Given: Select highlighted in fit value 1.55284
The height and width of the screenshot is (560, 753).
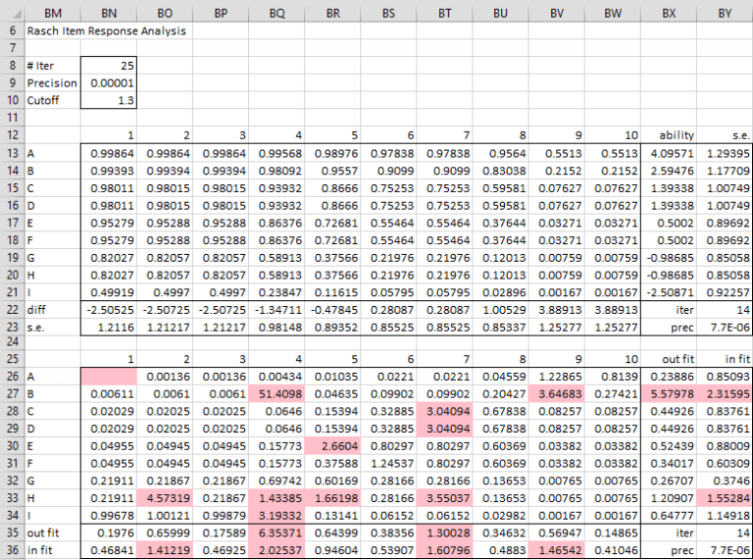Looking at the screenshot, I should pyautogui.click(x=725, y=498).
